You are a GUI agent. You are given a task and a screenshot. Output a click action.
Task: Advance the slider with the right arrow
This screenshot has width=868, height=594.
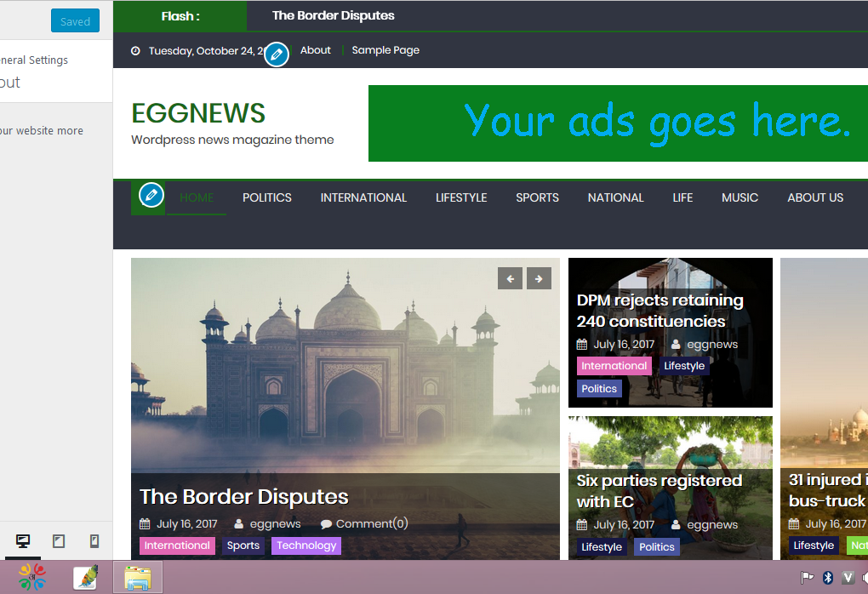pyautogui.click(x=539, y=278)
